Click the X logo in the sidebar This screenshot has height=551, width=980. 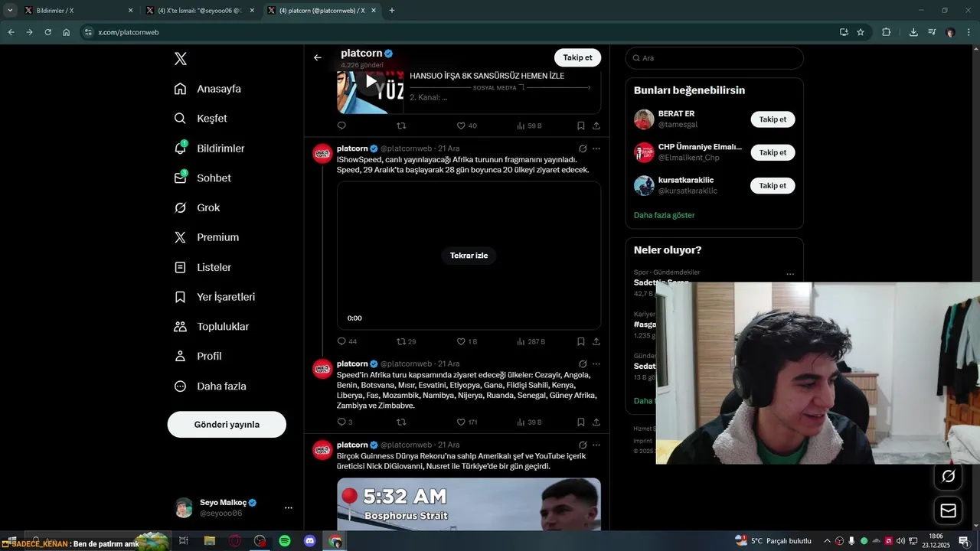pos(181,59)
